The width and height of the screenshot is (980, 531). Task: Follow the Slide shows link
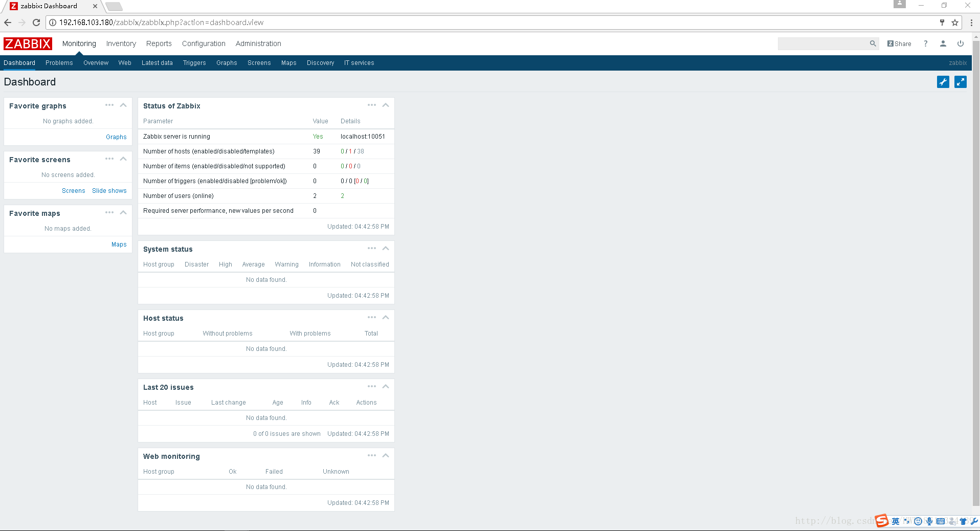[x=109, y=191]
